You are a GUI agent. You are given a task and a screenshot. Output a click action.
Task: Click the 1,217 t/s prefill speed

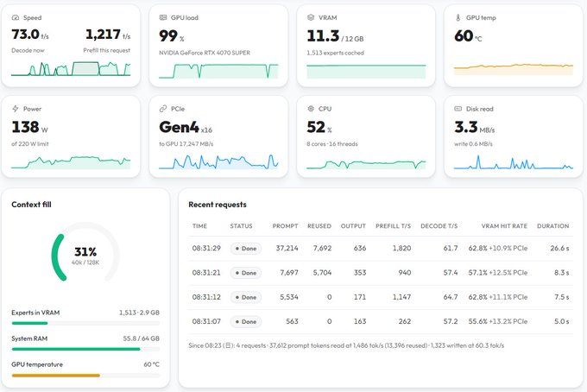108,35
